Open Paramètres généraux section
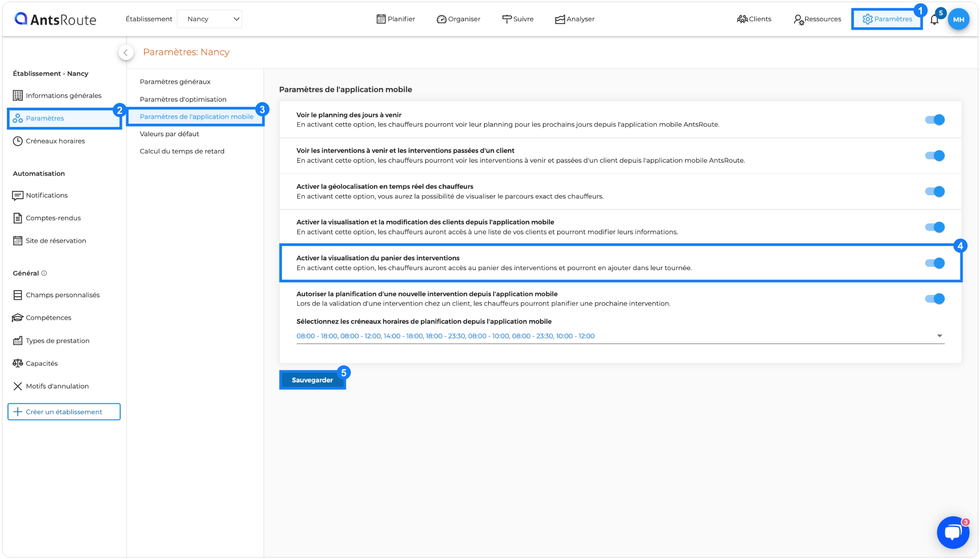This screenshot has height=559, width=980. pos(175,82)
